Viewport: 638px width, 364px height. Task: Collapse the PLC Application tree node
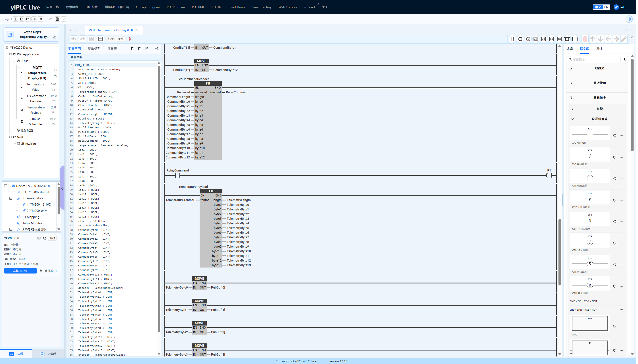[x=10, y=54]
